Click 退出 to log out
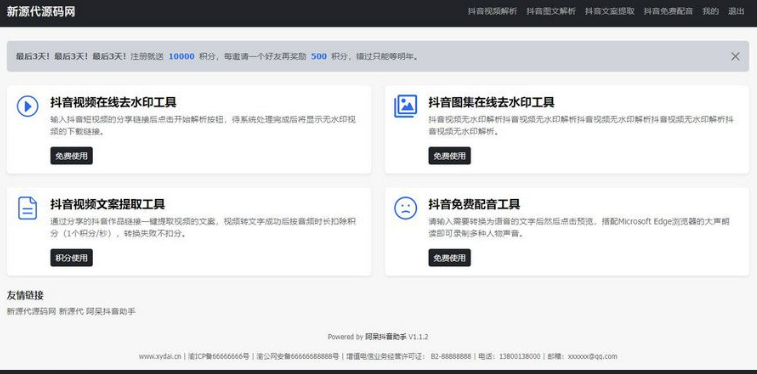 736,12
